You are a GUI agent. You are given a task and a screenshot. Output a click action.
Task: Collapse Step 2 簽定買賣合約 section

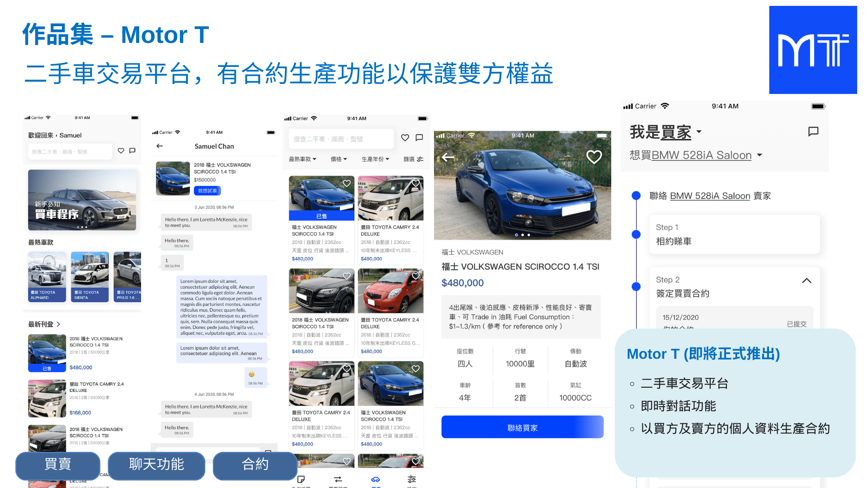pyautogui.click(x=807, y=281)
